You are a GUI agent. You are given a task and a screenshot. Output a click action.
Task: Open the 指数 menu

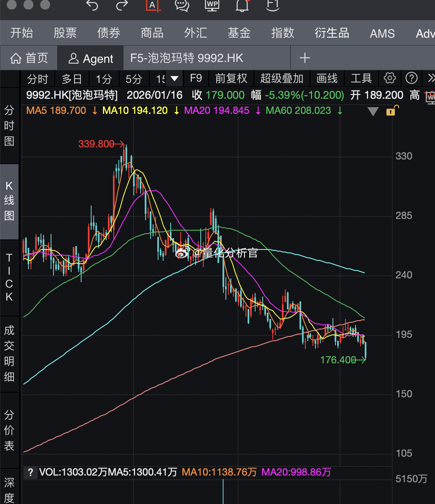tap(283, 33)
